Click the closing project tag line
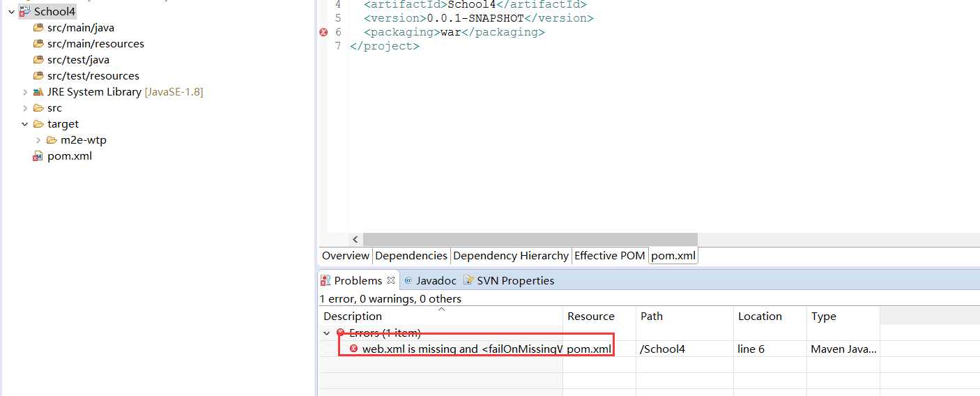Screen dimensions: 980x396 pyautogui.click(x=385, y=46)
